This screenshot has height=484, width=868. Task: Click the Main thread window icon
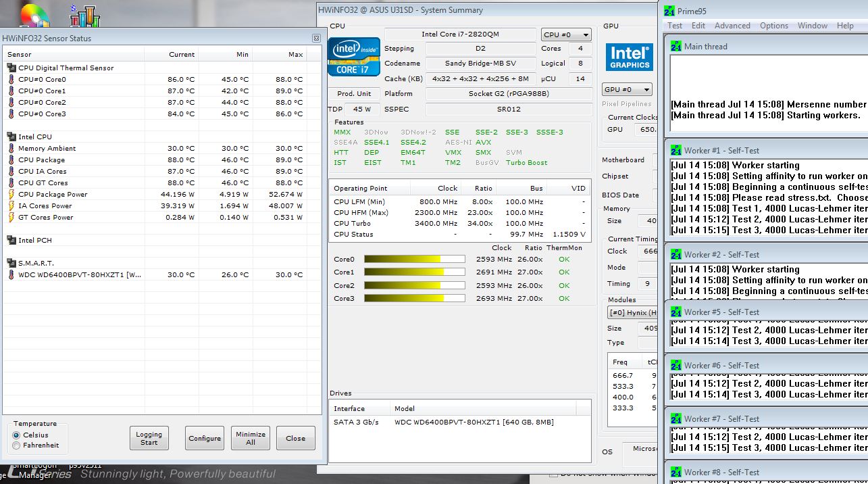point(676,46)
